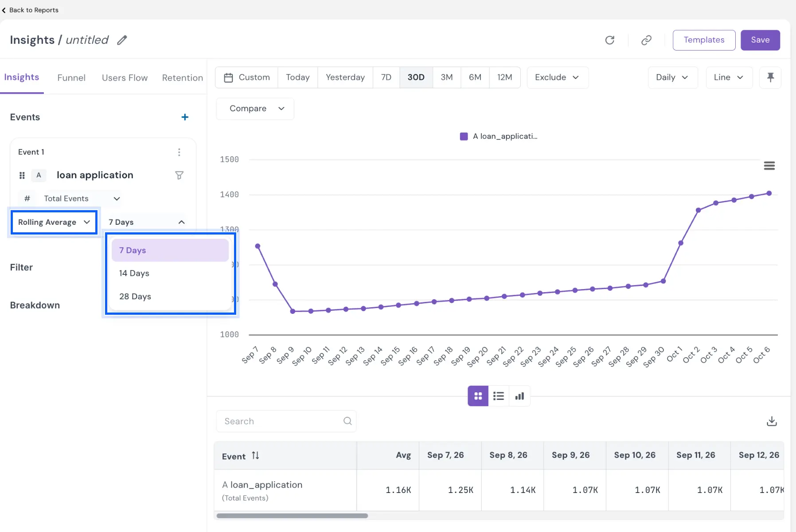The width and height of the screenshot is (796, 532).
Task: Download table data icon
Action: [x=772, y=421]
